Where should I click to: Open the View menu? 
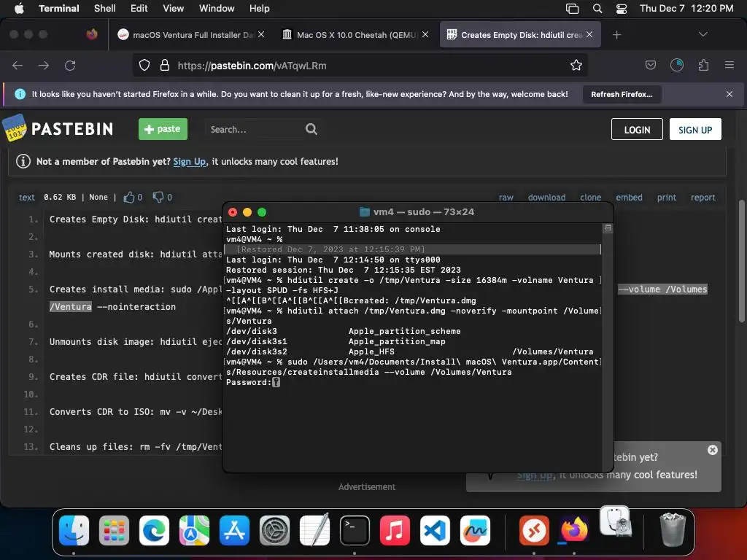click(174, 8)
